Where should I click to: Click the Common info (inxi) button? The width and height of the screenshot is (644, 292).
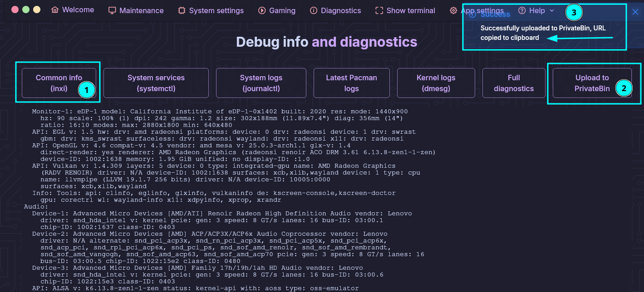pos(59,83)
